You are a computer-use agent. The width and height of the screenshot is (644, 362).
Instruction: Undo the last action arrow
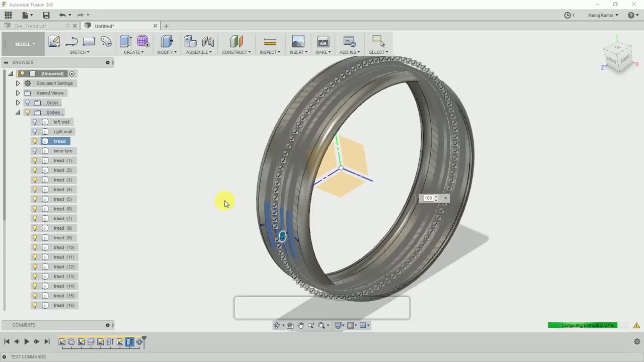[62, 15]
